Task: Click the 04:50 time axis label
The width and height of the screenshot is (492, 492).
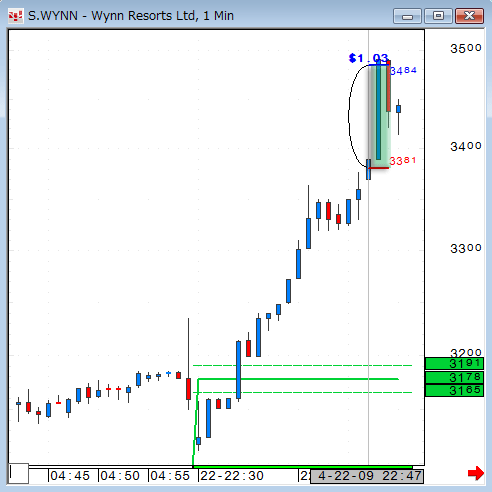Action: point(120,476)
